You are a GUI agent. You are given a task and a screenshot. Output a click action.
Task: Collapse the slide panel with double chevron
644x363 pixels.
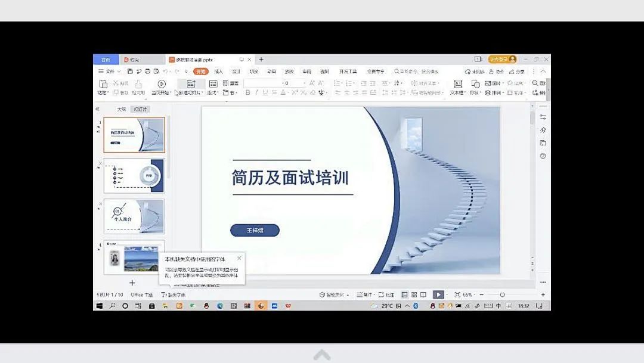97,109
